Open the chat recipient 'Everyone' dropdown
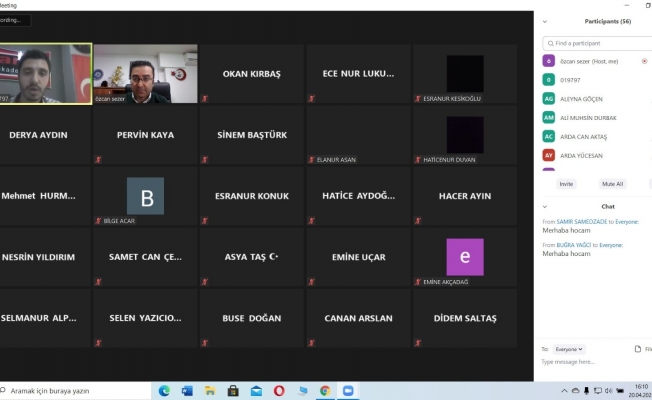This screenshot has width=652, height=400. click(568, 349)
